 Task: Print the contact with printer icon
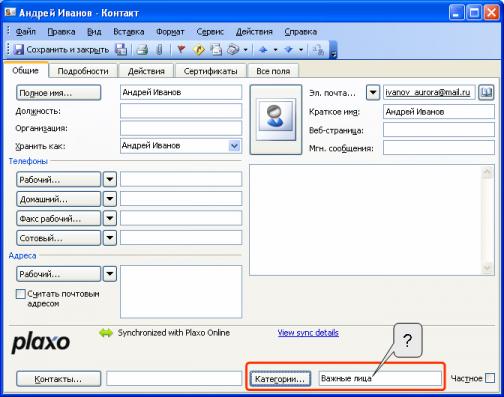[x=142, y=50]
